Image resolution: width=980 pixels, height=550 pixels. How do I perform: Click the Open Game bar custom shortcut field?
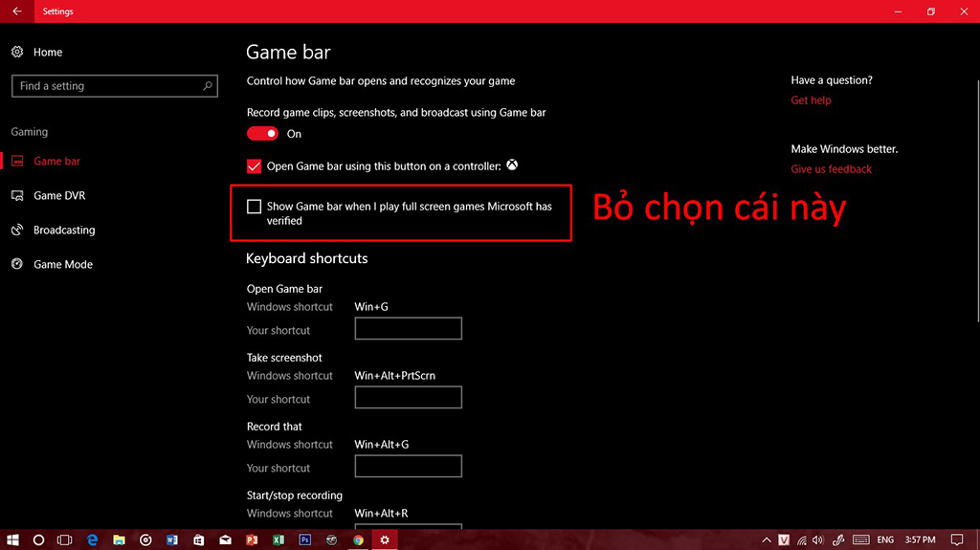408,329
